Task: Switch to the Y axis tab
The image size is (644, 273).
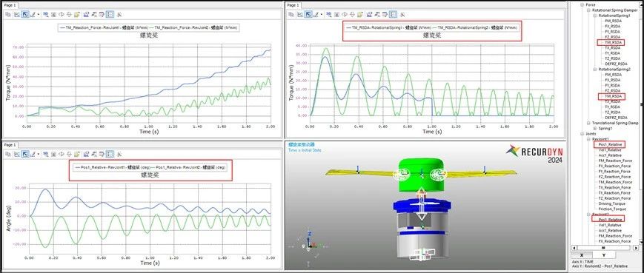Action: click(x=604, y=255)
